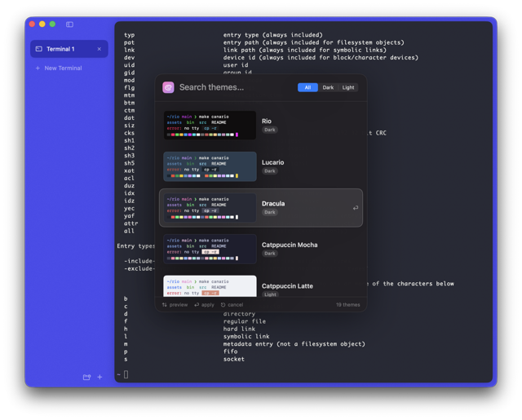Viewport: 522px width, 420px height.
Task: Click the 'fifo' line in terminal
Action: point(230,351)
